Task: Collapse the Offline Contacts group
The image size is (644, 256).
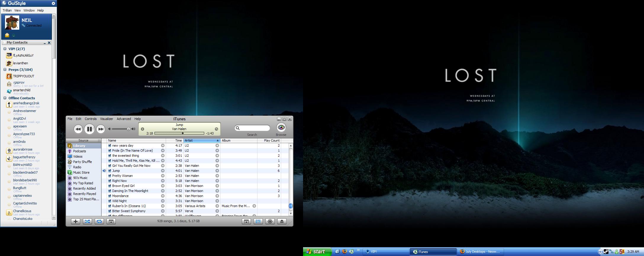Action: [x=5, y=98]
